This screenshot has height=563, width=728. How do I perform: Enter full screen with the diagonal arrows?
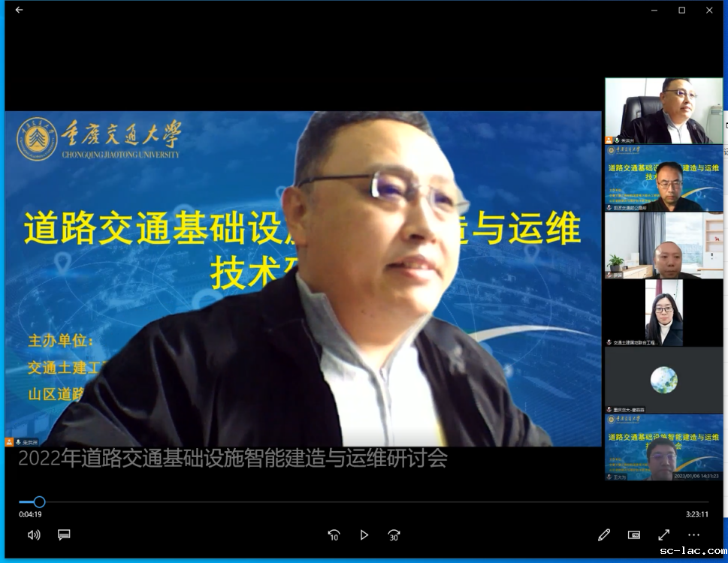click(x=664, y=534)
